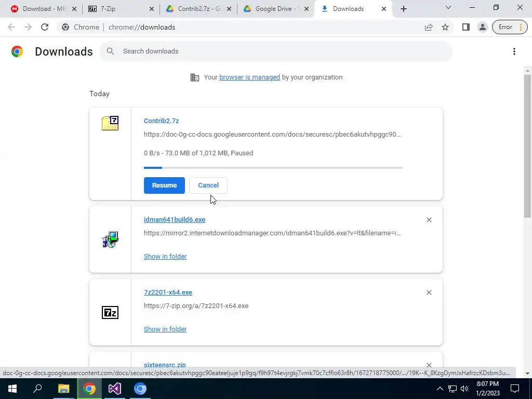
Task: Click the 7z2201-x64.exe 7-Zip icon
Action: (x=110, y=312)
